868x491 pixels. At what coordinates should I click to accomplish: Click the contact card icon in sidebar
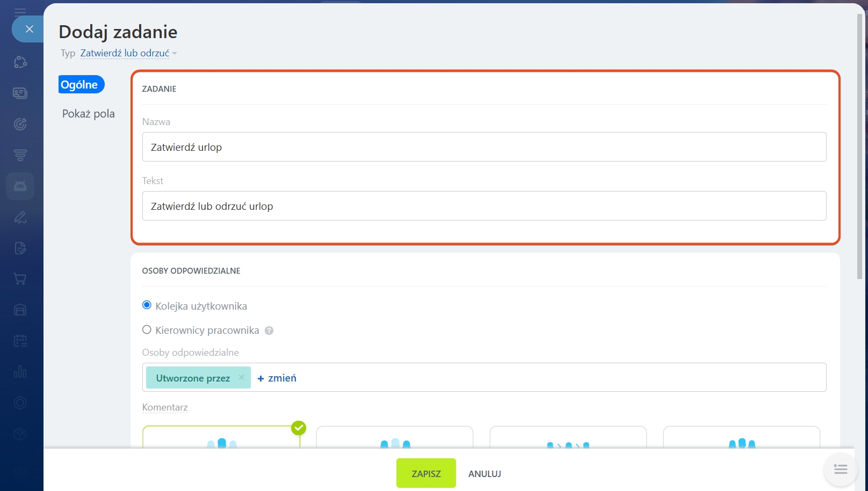click(x=20, y=93)
